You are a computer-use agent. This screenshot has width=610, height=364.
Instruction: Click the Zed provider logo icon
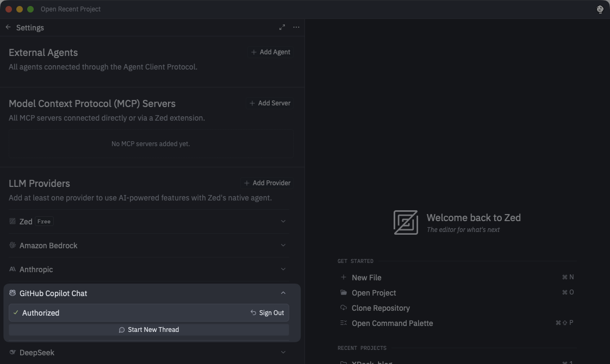[x=13, y=221]
